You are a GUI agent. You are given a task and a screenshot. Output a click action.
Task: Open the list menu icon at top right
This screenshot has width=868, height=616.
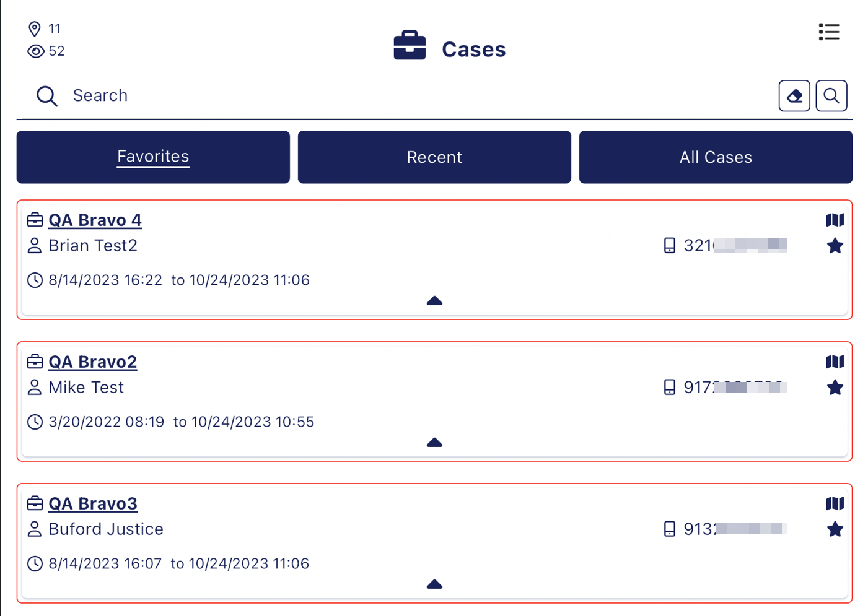(x=828, y=32)
